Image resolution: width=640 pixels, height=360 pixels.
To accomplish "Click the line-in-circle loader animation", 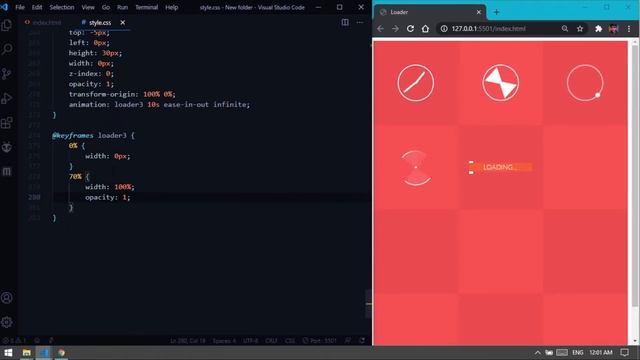I will [416, 83].
